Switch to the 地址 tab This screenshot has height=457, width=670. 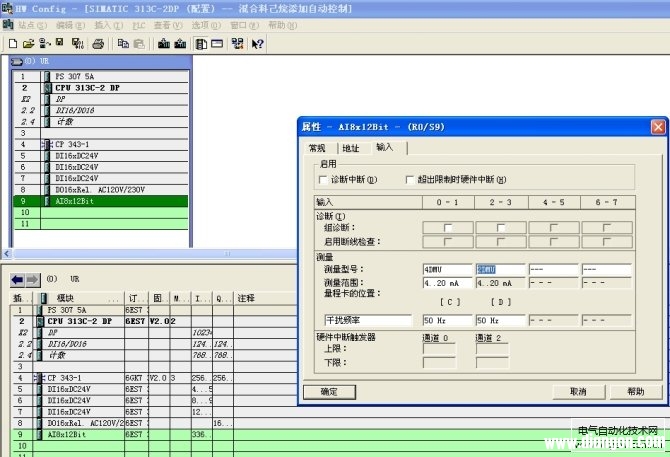(x=350, y=147)
